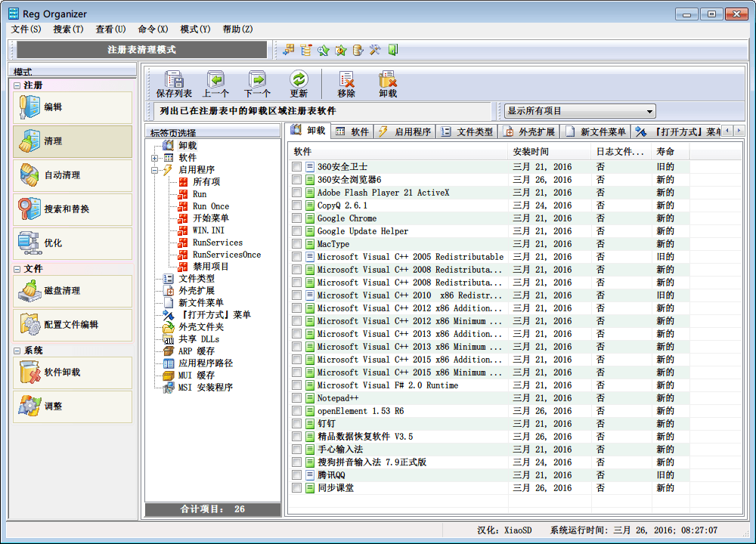The image size is (756, 544).
Task: Check the Google Chrome checkbox
Action: point(296,218)
